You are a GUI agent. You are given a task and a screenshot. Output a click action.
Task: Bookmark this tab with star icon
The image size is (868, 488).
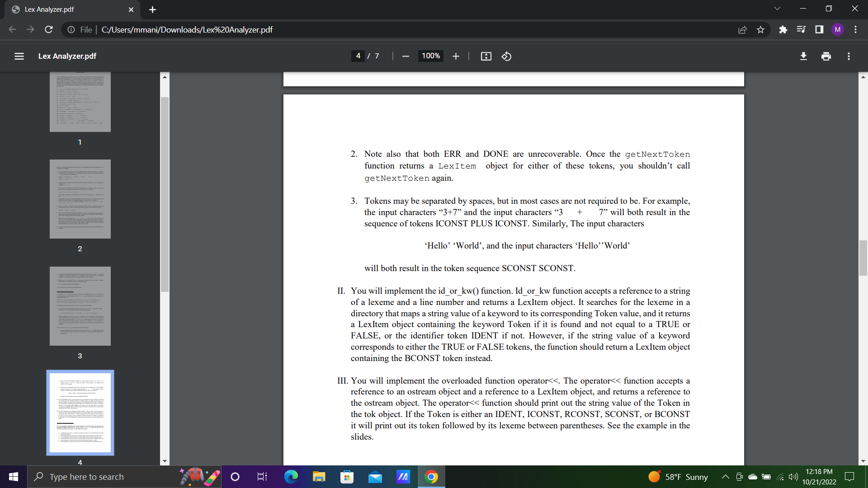tap(760, 30)
